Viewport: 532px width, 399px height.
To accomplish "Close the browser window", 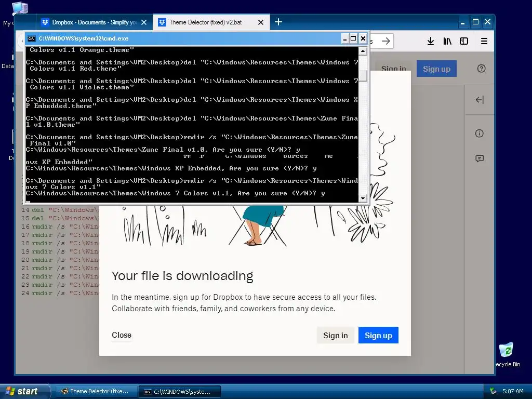I will tap(487, 22).
